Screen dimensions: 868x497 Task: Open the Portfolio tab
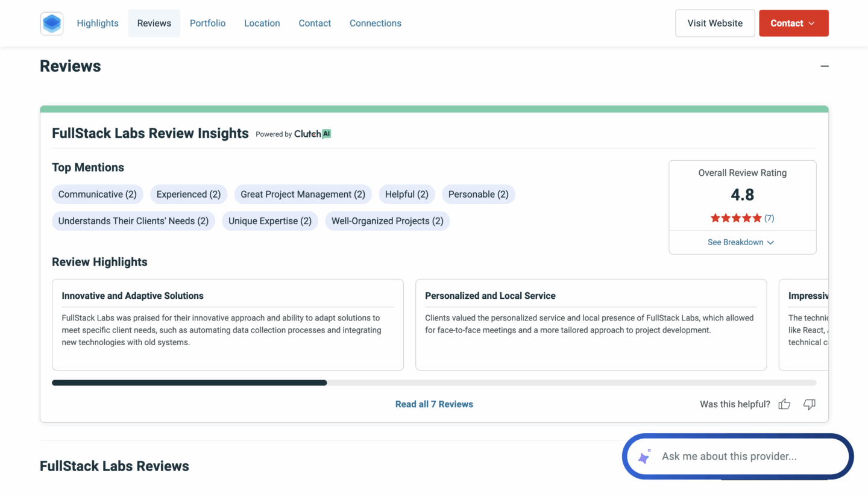click(207, 23)
